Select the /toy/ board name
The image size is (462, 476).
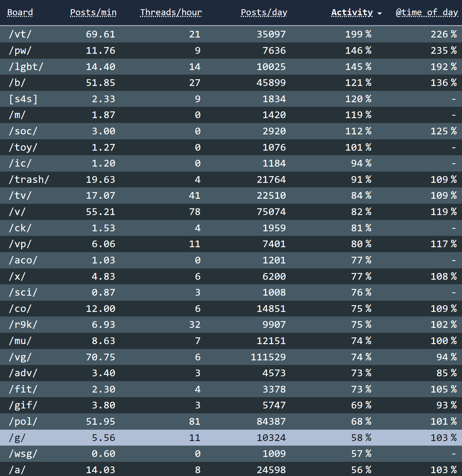pos(23,147)
